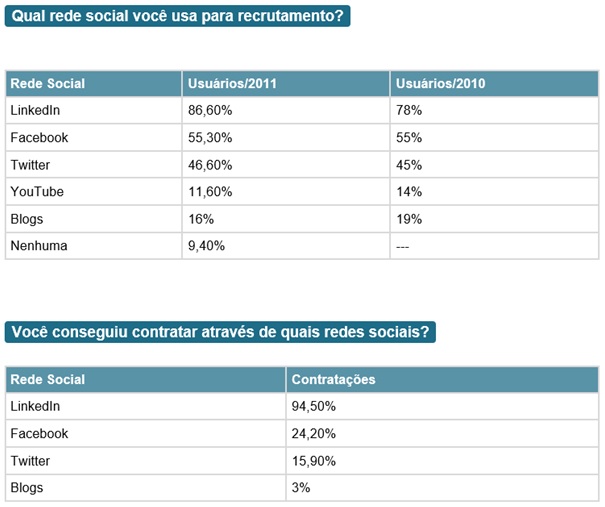Image resolution: width=605 pixels, height=507 pixels.
Task: Select the 3% Blogs hiring cell
Action: point(301,488)
